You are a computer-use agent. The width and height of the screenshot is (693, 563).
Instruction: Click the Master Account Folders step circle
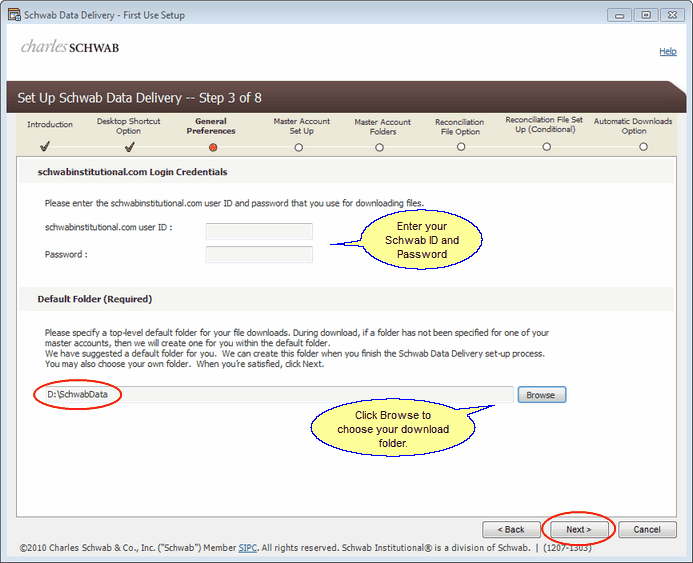[379, 147]
